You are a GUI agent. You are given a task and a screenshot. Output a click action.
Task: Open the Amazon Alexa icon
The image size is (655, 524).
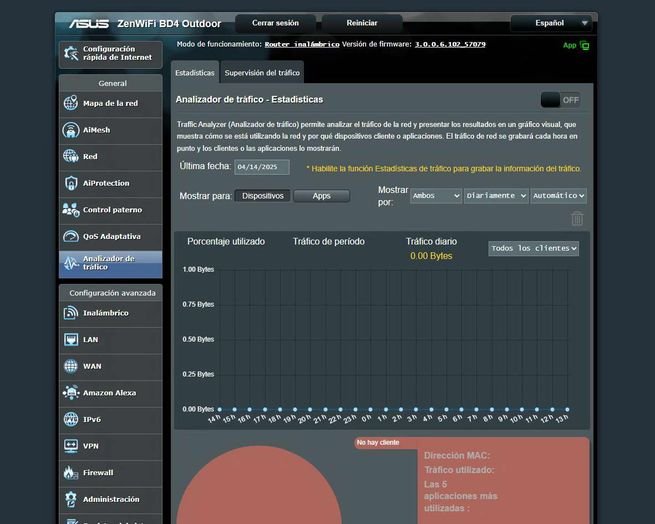71,393
